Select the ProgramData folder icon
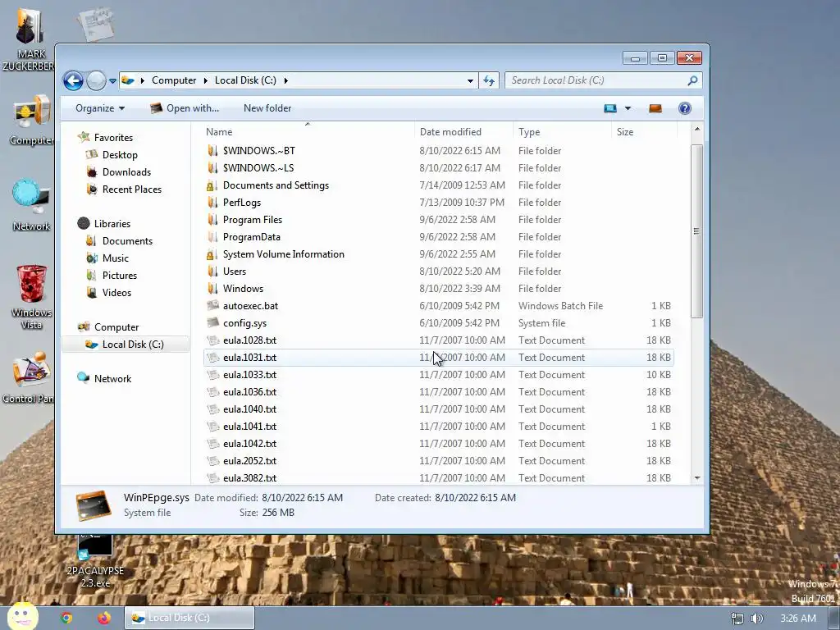The width and height of the screenshot is (840, 630). click(212, 237)
